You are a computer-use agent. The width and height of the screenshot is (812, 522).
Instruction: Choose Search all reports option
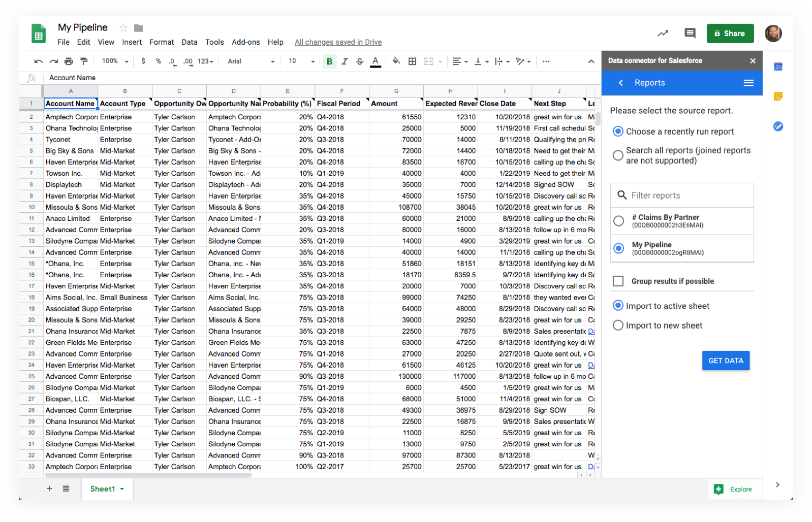pyautogui.click(x=618, y=155)
